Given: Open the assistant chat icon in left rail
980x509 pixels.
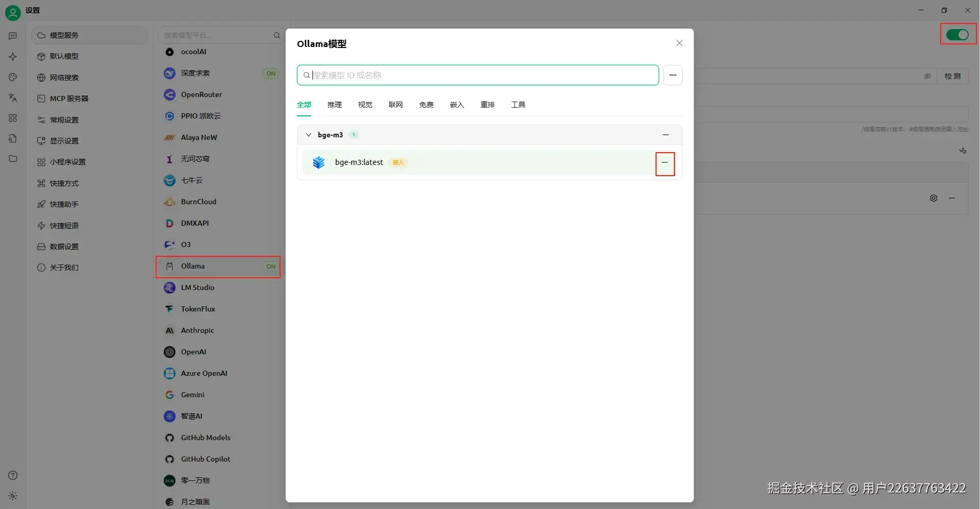Looking at the screenshot, I should [13, 36].
